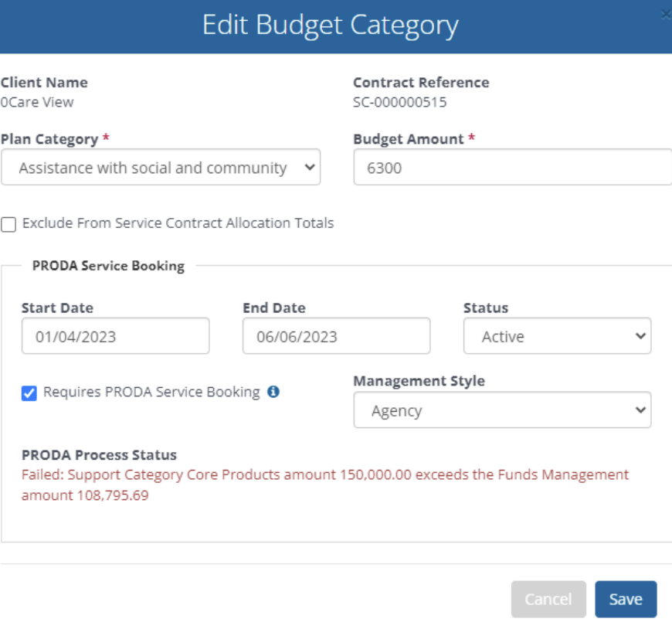Click into the Budget Amount field
Screen dimensions: 672x629
pos(513,167)
